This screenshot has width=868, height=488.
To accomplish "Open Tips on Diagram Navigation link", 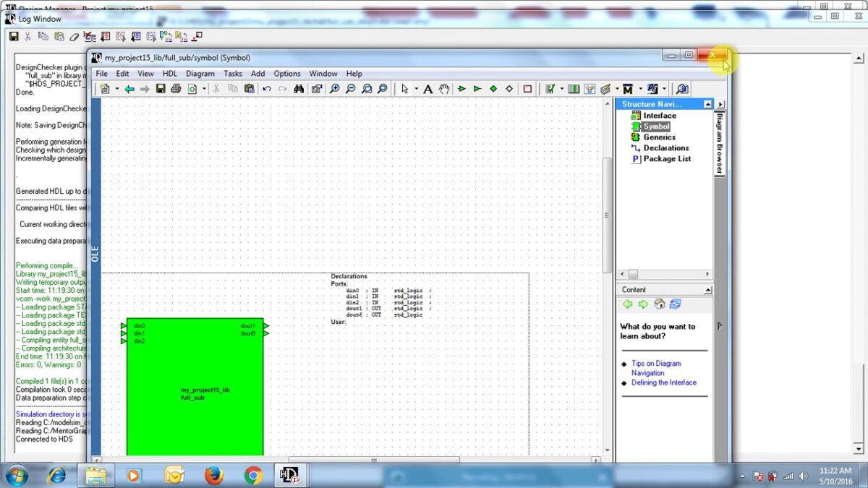I will coord(656,369).
